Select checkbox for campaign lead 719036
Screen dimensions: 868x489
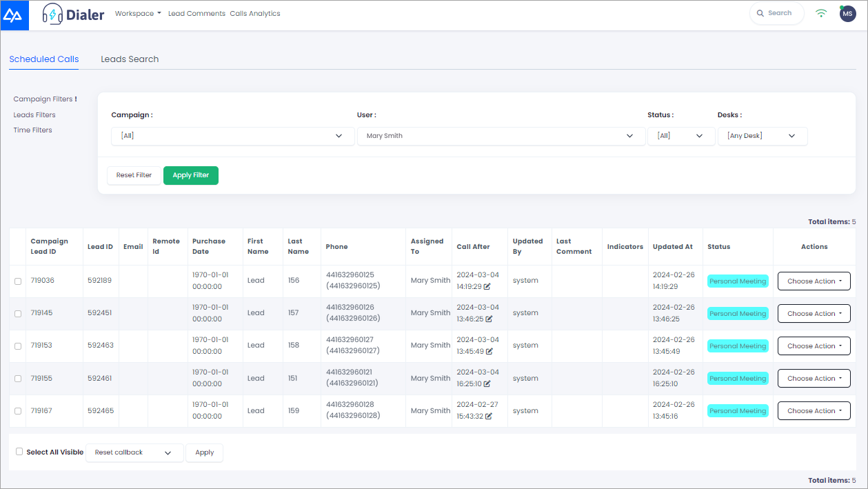pos(18,281)
